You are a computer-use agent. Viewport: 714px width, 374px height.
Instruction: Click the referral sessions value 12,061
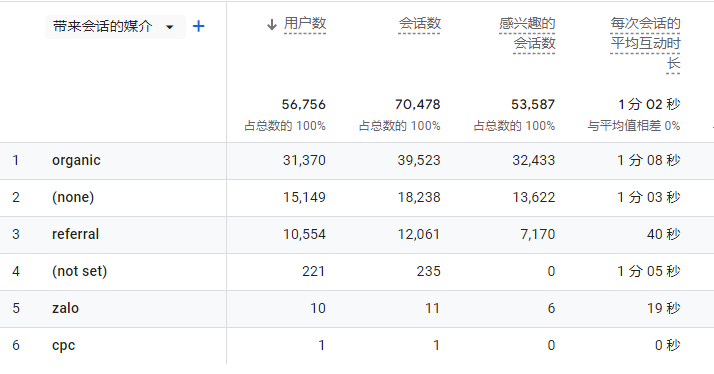pos(419,234)
